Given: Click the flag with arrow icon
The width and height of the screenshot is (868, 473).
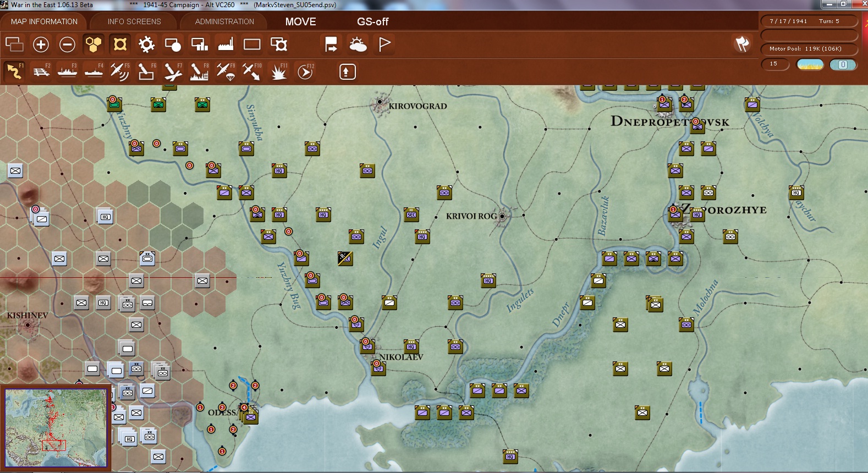Looking at the screenshot, I should click(331, 44).
